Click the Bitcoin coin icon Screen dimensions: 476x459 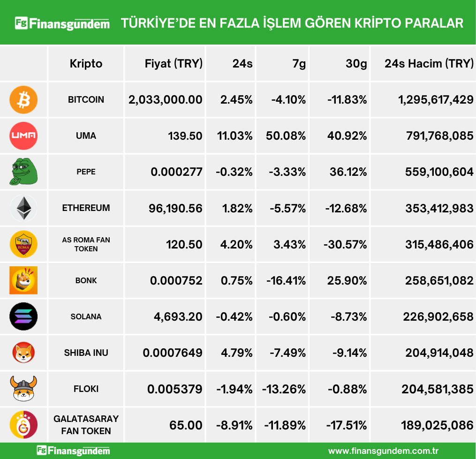click(23, 100)
